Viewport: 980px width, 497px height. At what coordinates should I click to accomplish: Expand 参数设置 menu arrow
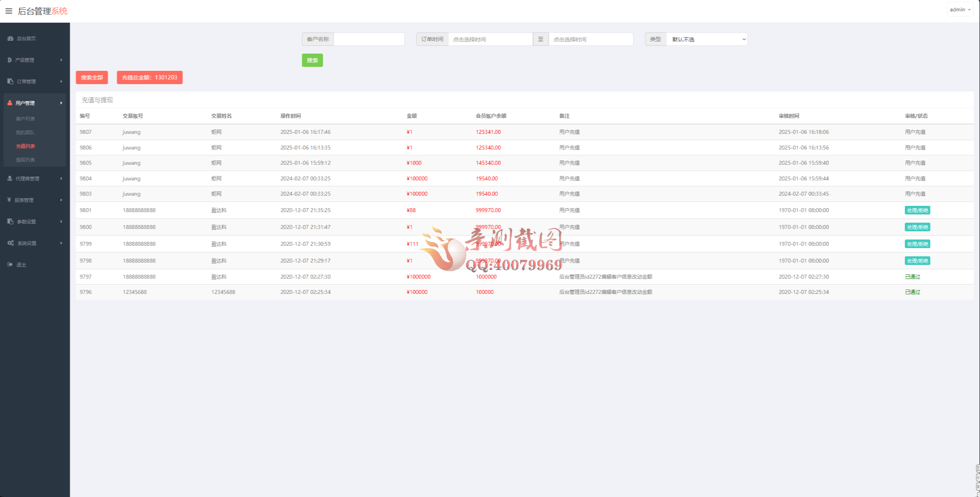coord(61,221)
